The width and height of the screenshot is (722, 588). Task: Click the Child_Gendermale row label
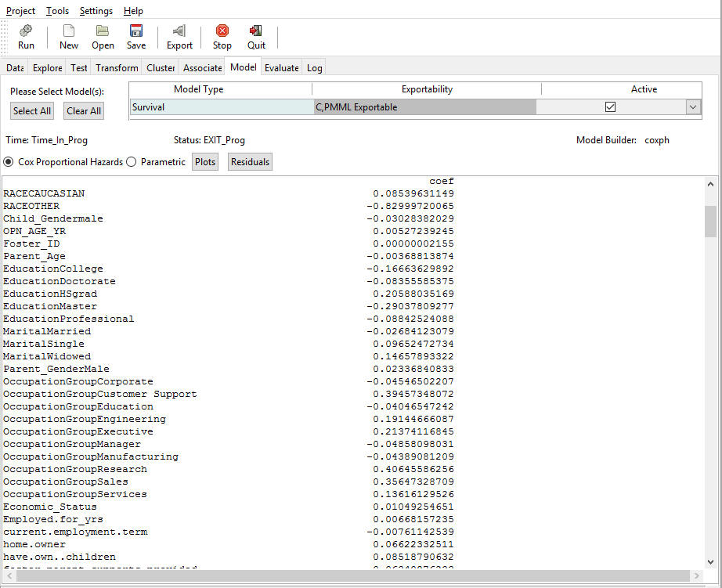click(x=53, y=218)
